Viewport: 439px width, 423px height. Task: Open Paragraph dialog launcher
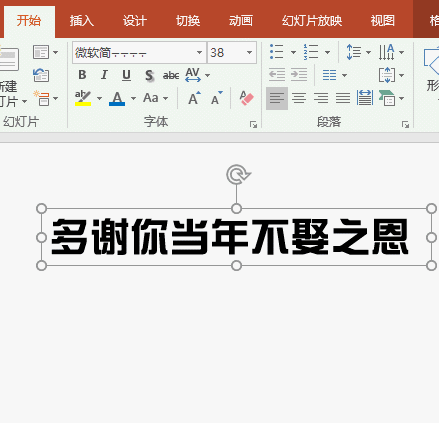406,125
